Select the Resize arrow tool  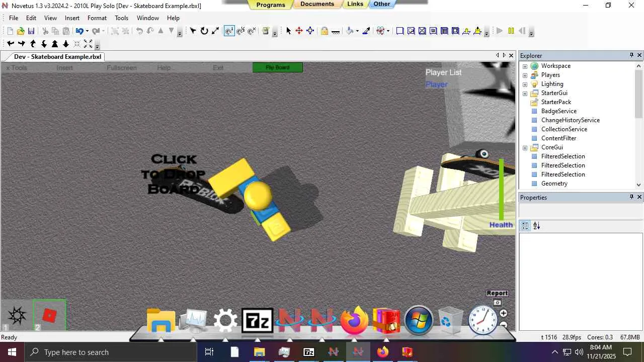(x=215, y=31)
